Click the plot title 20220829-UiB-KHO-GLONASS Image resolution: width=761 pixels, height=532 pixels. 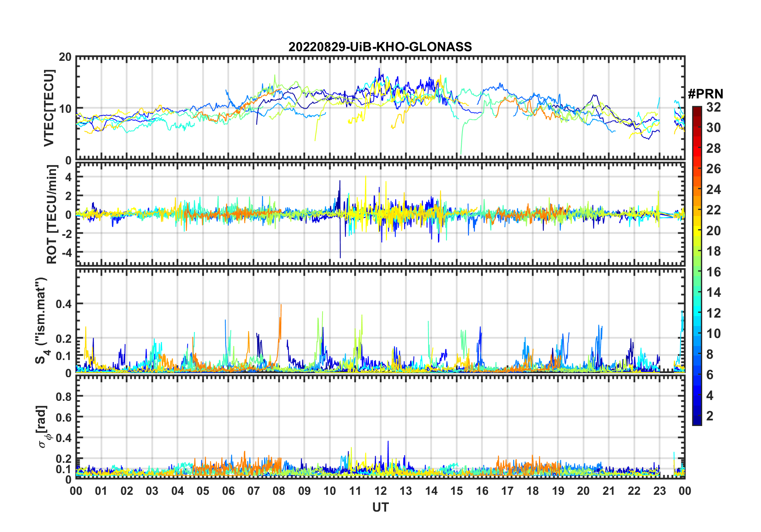point(380,47)
